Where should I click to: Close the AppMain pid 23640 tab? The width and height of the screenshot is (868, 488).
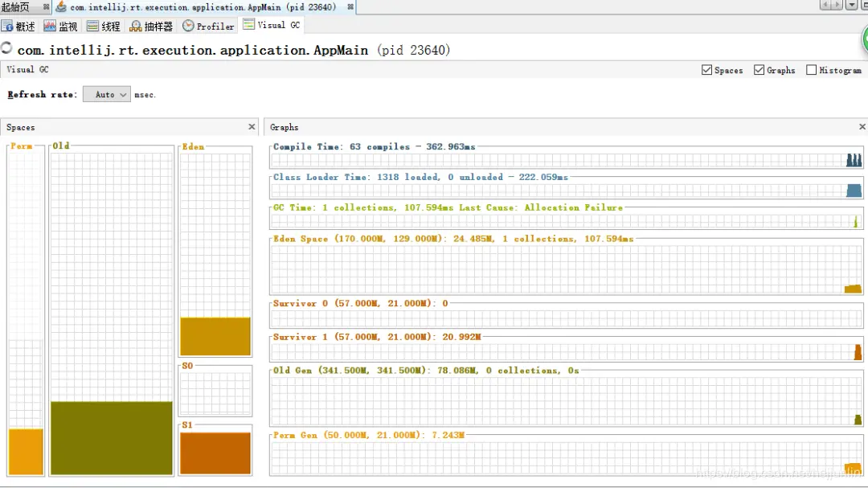[350, 7]
